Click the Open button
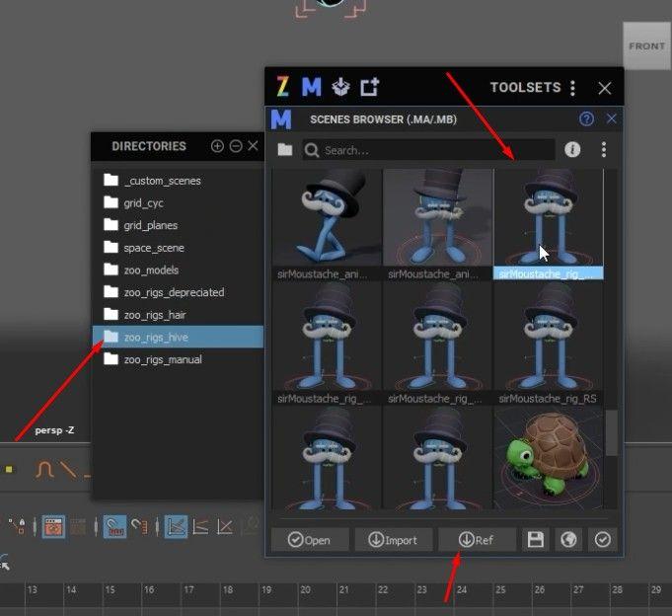The width and height of the screenshot is (672, 616). (x=310, y=540)
